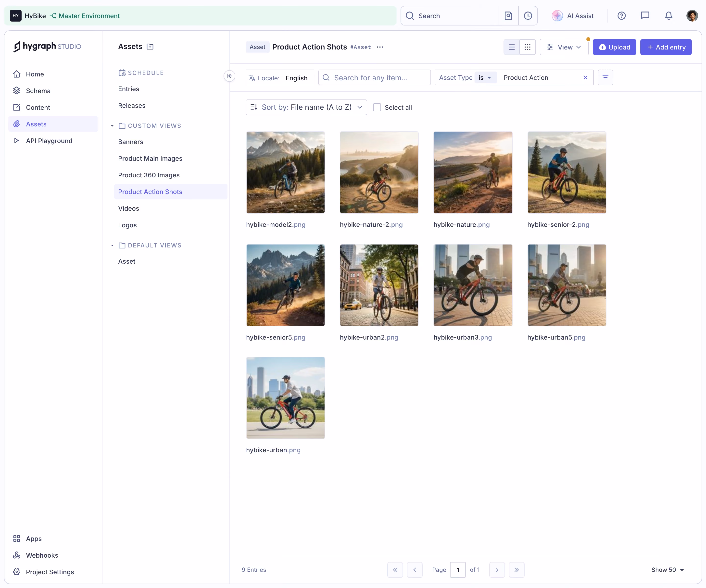Collapse the Custom Views folder
The height and width of the screenshot is (588, 706).
coord(112,126)
